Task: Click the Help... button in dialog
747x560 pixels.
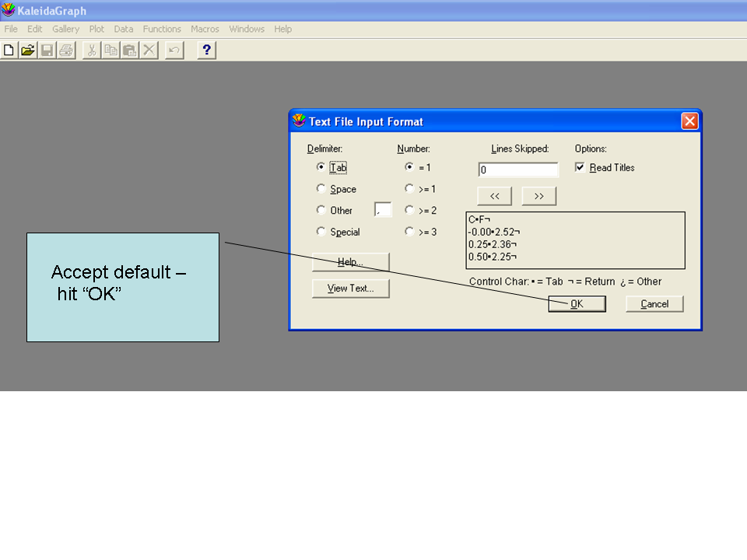Action: click(x=351, y=262)
